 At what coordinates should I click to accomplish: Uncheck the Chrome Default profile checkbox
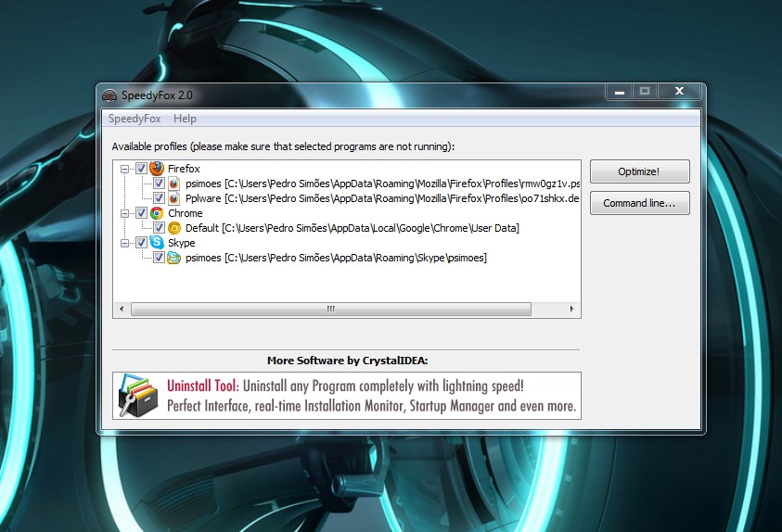[159, 228]
